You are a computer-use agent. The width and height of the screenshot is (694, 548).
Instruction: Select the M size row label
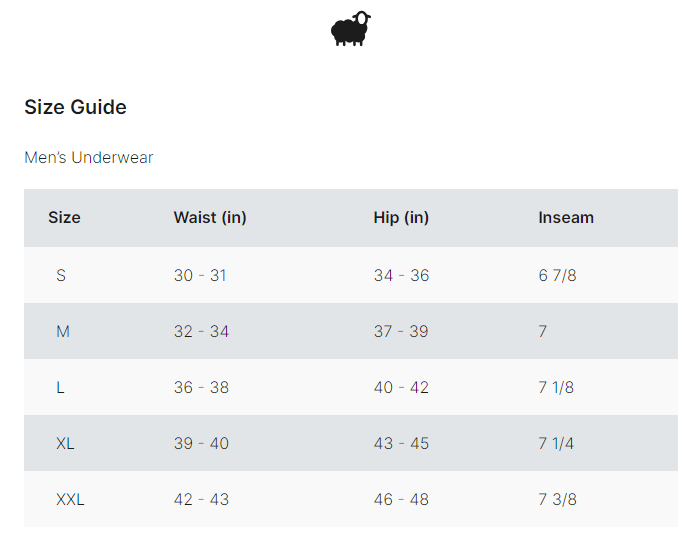(63, 331)
